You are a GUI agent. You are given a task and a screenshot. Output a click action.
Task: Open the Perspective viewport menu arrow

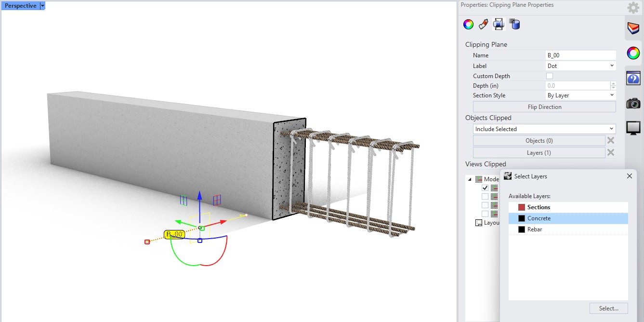click(x=42, y=6)
